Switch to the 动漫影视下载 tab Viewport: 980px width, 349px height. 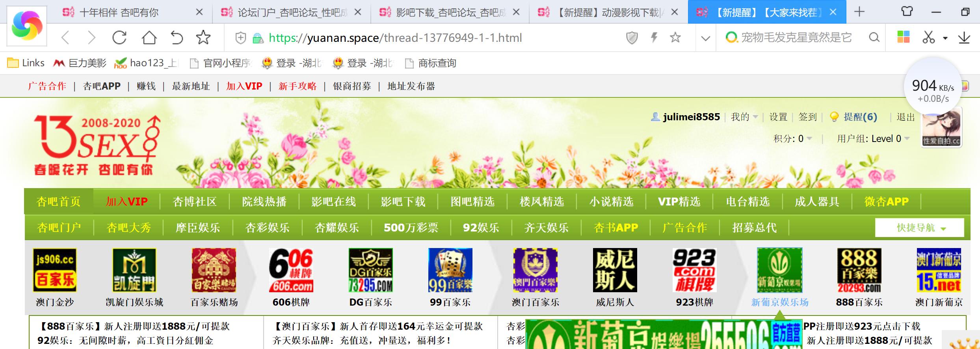click(609, 13)
